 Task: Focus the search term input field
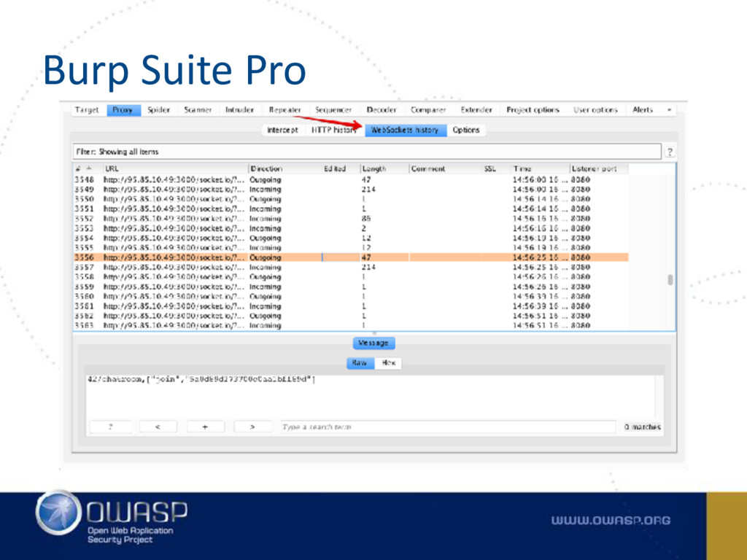(x=448, y=427)
